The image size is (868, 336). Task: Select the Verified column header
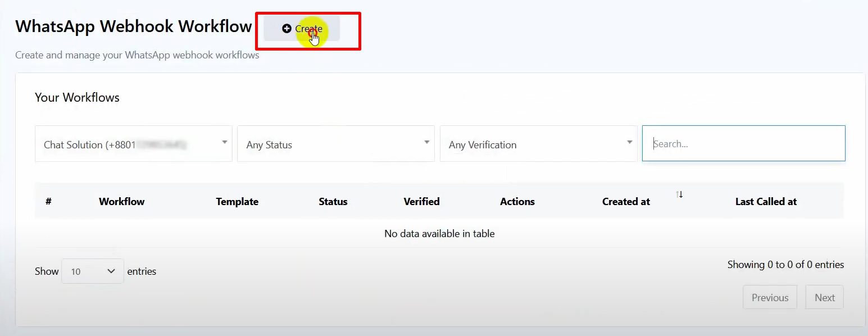coord(421,201)
